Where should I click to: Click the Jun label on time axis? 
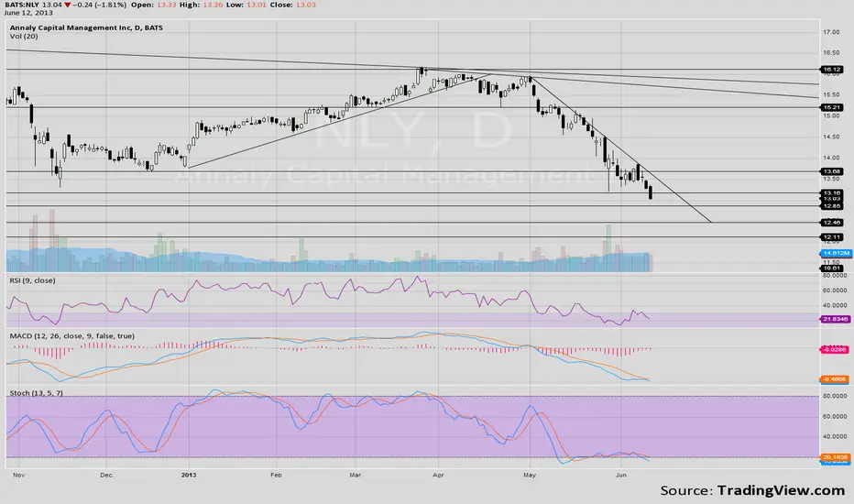tap(621, 475)
